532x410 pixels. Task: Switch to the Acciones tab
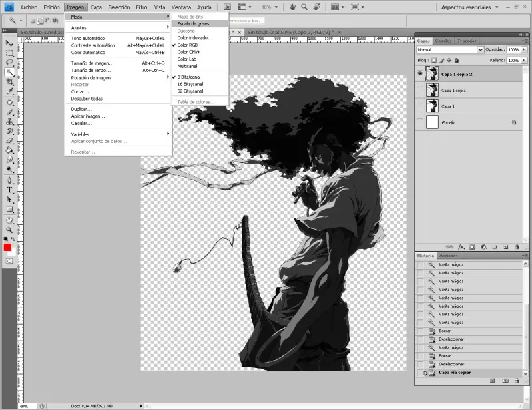pyautogui.click(x=449, y=256)
